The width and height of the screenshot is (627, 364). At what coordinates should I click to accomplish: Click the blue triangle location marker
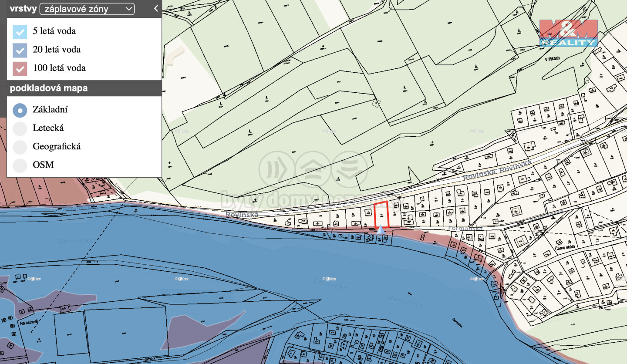pyautogui.click(x=381, y=230)
